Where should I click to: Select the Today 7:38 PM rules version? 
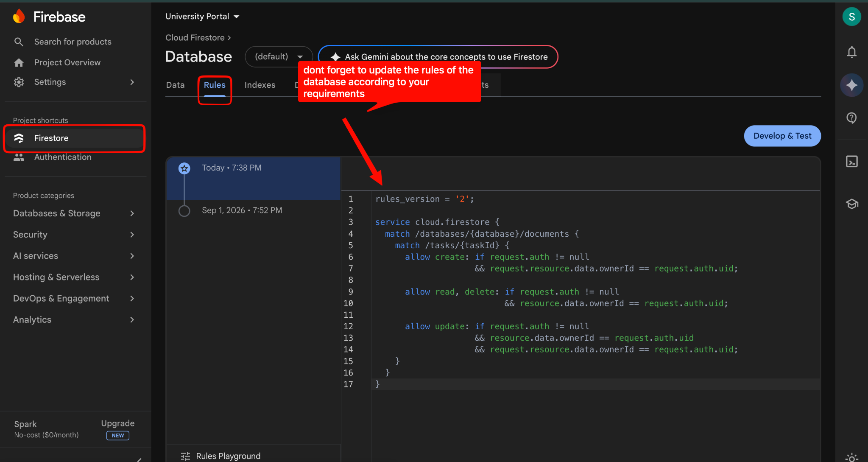254,178
